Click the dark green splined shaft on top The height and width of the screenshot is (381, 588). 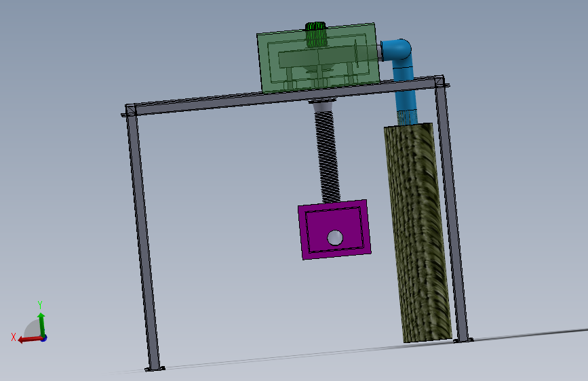316,34
